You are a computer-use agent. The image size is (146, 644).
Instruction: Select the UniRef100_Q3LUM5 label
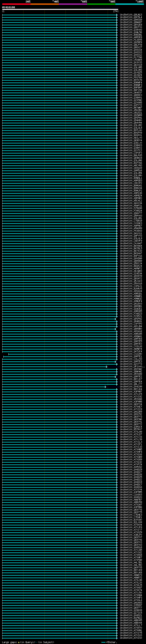pos(131,67)
